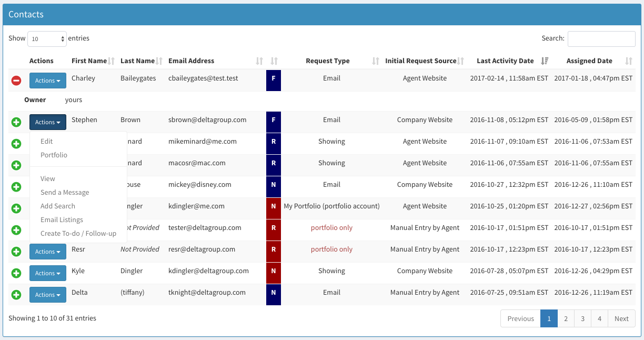The height and width of the screenshot is (340, 644).
Task: Expand the Delta (tiffany) contact row
Action: click(16, 294)
